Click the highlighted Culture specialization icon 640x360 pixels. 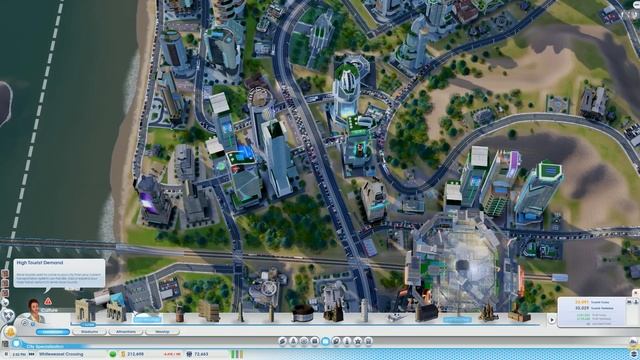(326, 341)
